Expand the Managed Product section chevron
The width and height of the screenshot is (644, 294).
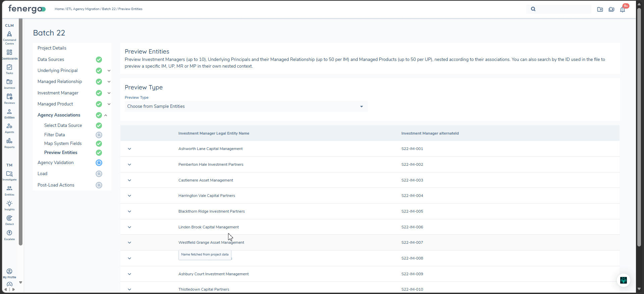109,104
